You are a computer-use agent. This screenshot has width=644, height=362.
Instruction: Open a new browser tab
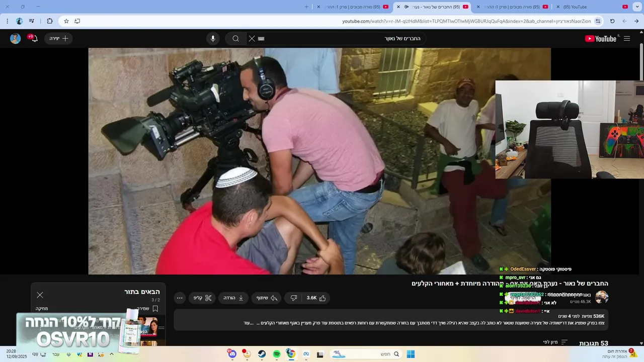(306, 7)
